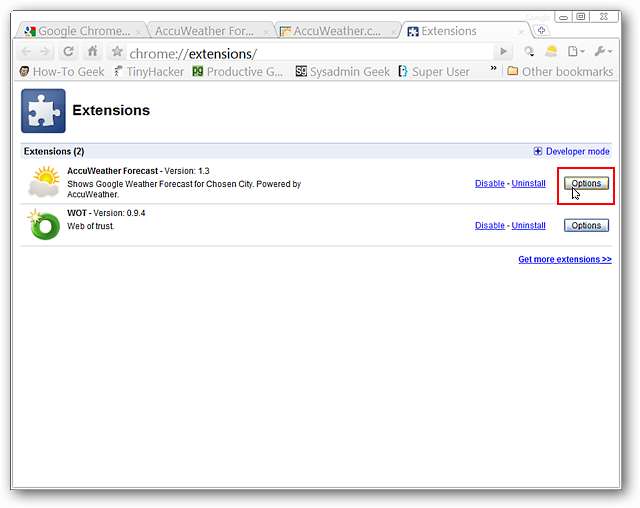This screenshot has height=508, width=640.
Task: Expand Developer mode section
Action: [x=571, y=151]
